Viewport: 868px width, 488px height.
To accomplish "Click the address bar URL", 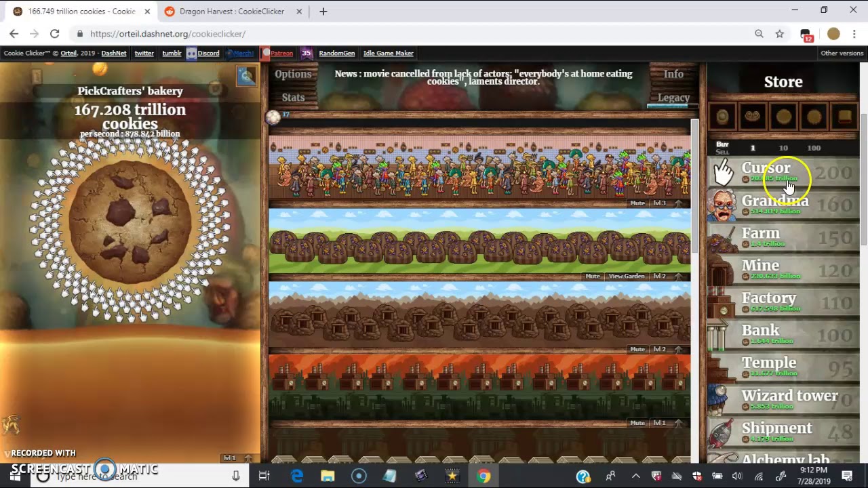I will click(167, 34).
